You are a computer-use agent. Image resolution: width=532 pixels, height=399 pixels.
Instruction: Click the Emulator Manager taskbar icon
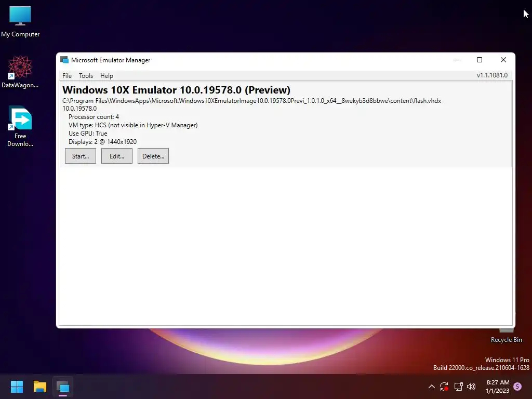[x=63, y=387]
